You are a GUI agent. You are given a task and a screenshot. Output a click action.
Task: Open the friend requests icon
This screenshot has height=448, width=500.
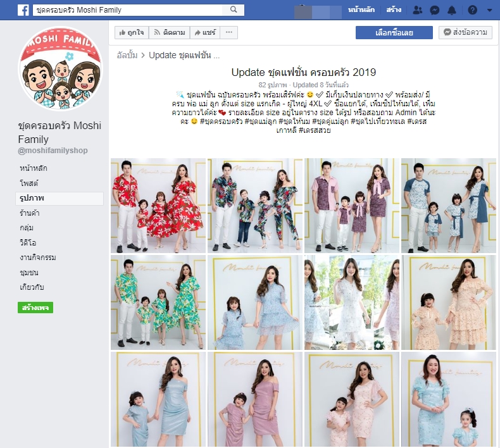[x=417, y=10]
